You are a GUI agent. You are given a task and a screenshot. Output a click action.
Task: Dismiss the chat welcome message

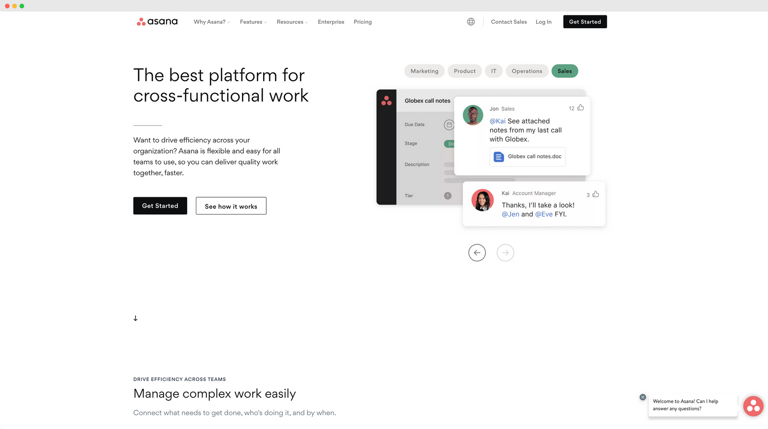point(643,397)
